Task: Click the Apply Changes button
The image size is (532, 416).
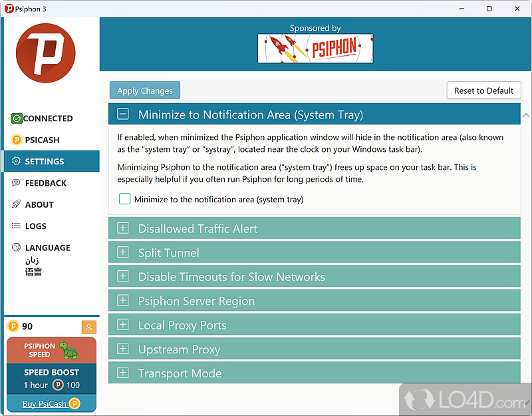Action: pos(145,91)
